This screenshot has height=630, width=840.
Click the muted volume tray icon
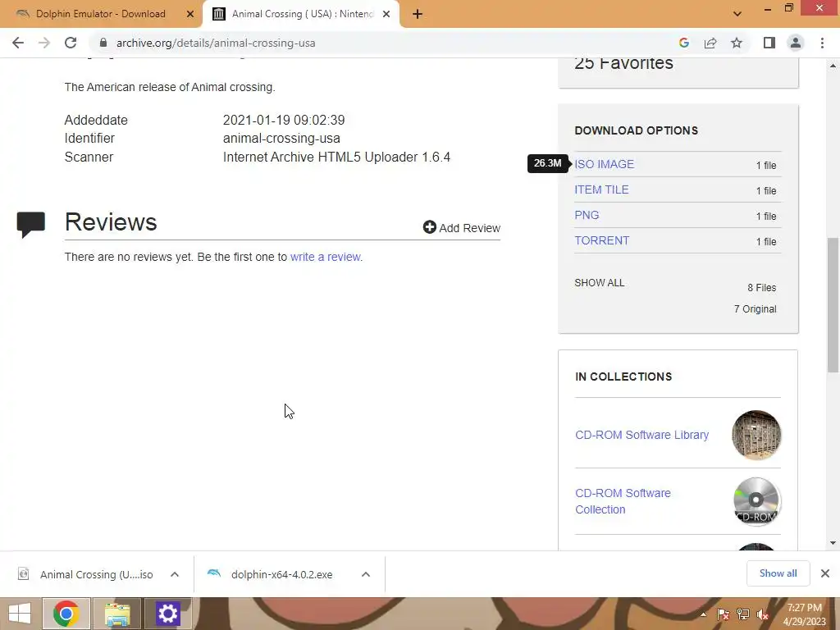coord(763,614)
